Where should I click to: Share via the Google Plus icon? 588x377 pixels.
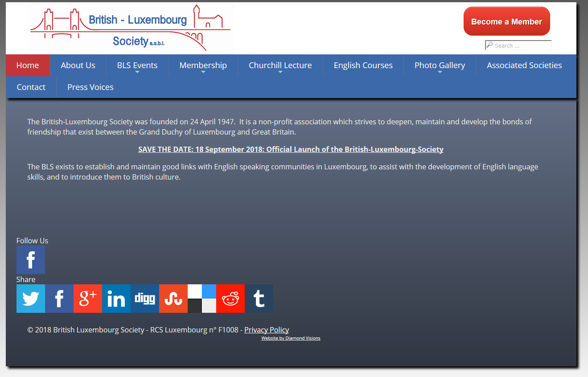pos(88,299)
